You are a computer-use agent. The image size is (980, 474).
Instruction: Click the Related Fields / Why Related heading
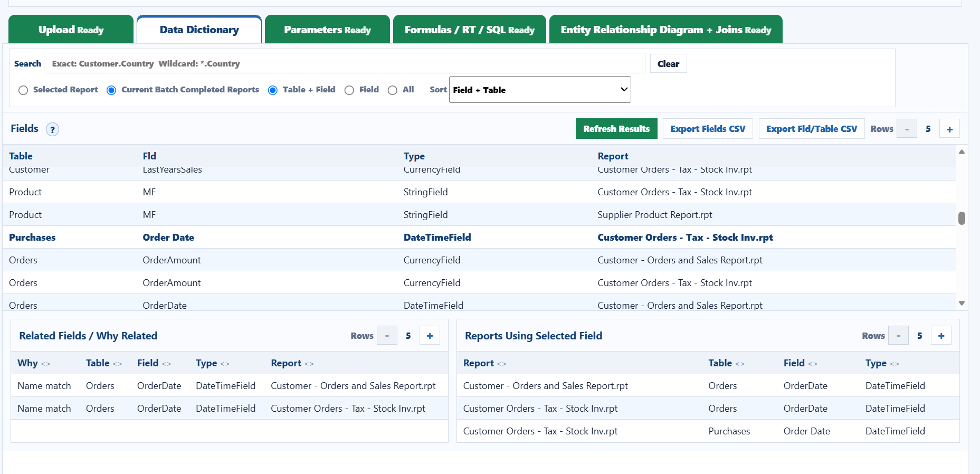click(88, 336)
